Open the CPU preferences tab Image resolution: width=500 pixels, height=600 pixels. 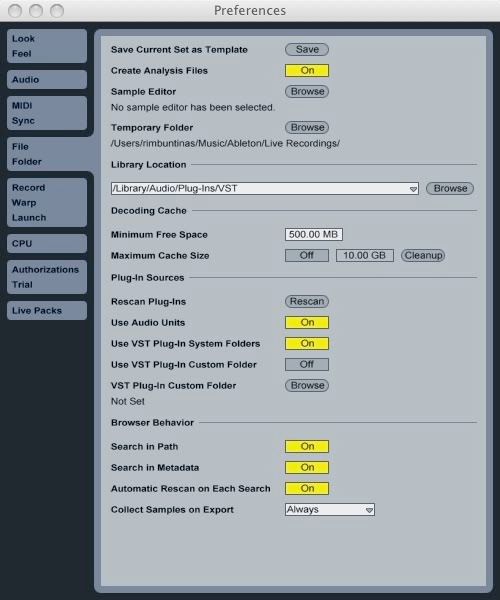(x=47, y=243)
